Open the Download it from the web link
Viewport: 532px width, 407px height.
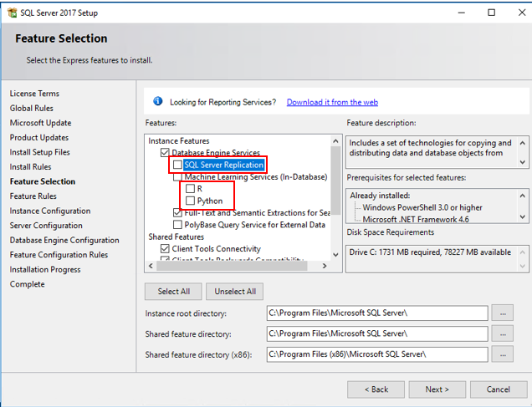click(x=332, y=102)
